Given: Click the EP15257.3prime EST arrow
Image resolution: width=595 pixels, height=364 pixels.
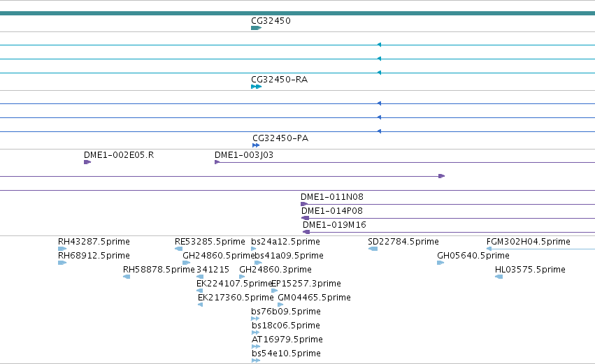Looking at the screenshot, I should pos(274,291).
